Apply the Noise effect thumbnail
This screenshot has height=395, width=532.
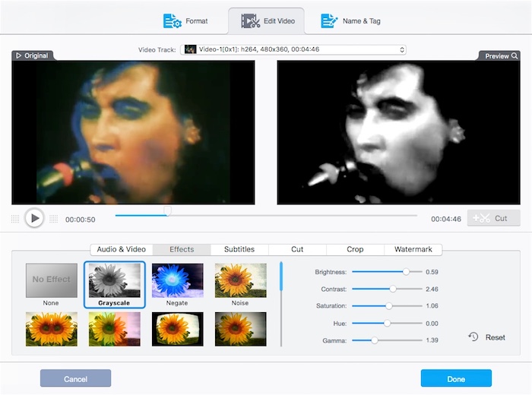pos(241,280)
